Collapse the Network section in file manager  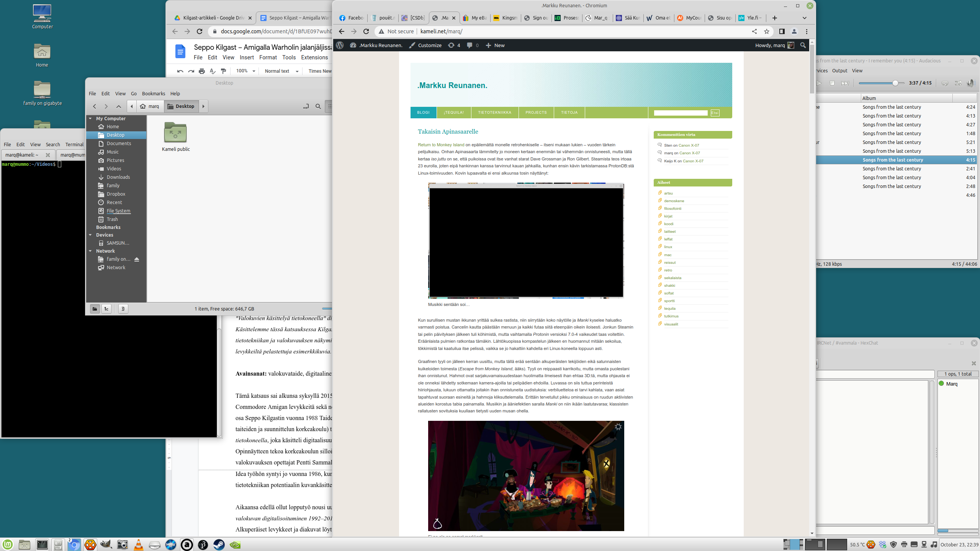[90, 251]
